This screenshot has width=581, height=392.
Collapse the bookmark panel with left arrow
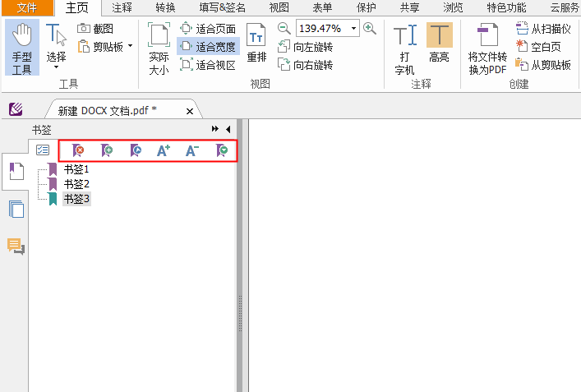pyautogui.click(x=228, y=129)
